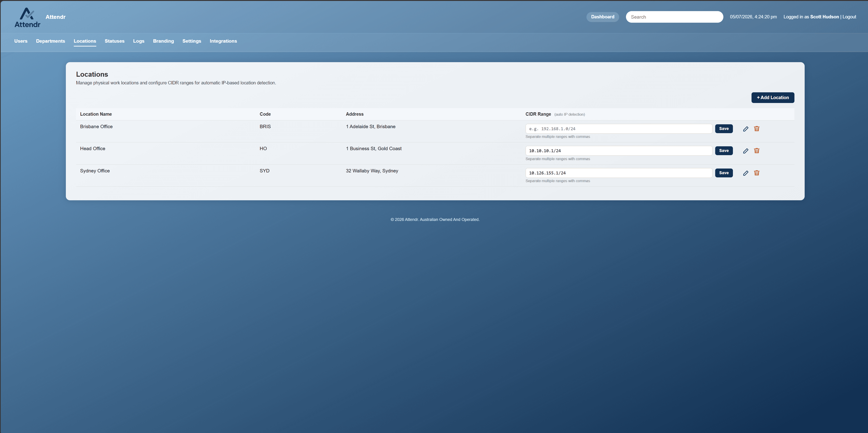
Task: Open the Settings tab
Action: point(192,41)
